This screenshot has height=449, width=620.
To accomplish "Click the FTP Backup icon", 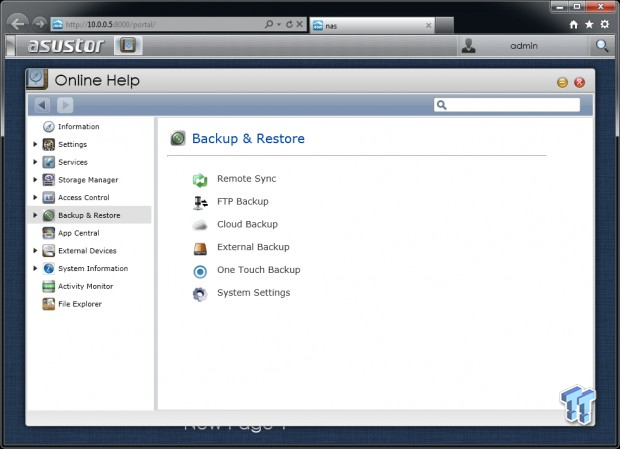I will (x=200, y=203).
